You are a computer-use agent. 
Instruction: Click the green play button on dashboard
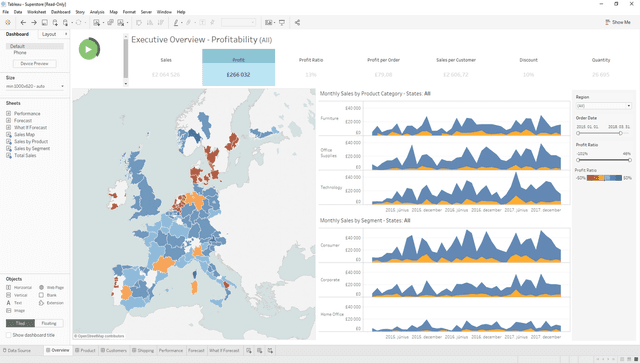point(88,49)
